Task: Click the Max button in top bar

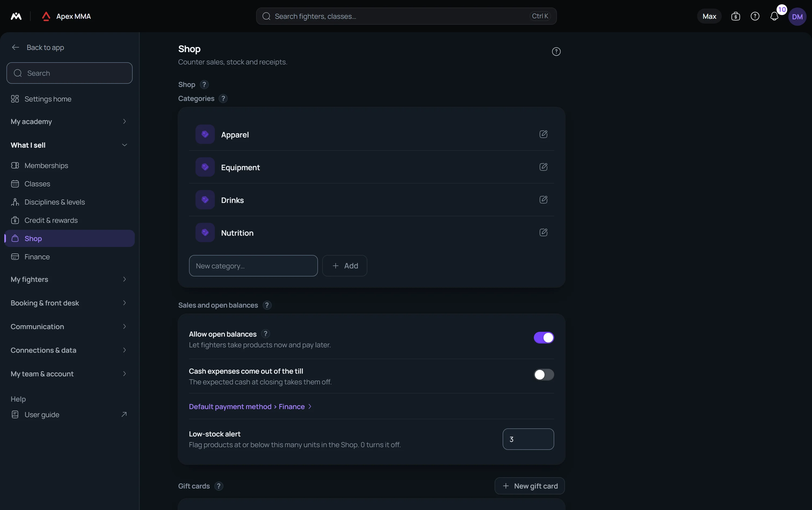Action: click(709, 16)
